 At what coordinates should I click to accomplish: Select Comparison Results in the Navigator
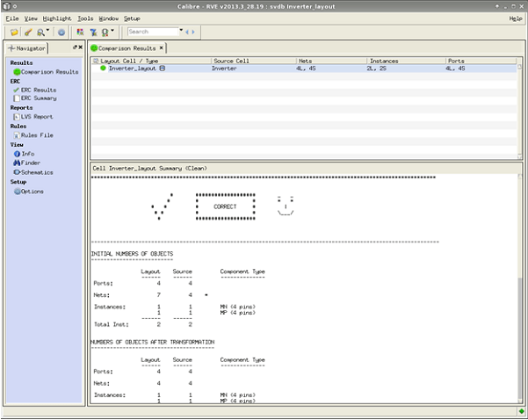[x=49, y=72]
